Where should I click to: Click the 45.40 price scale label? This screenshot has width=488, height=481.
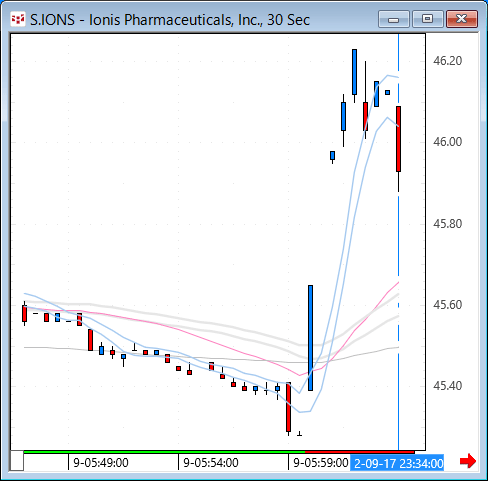point(448,386)
